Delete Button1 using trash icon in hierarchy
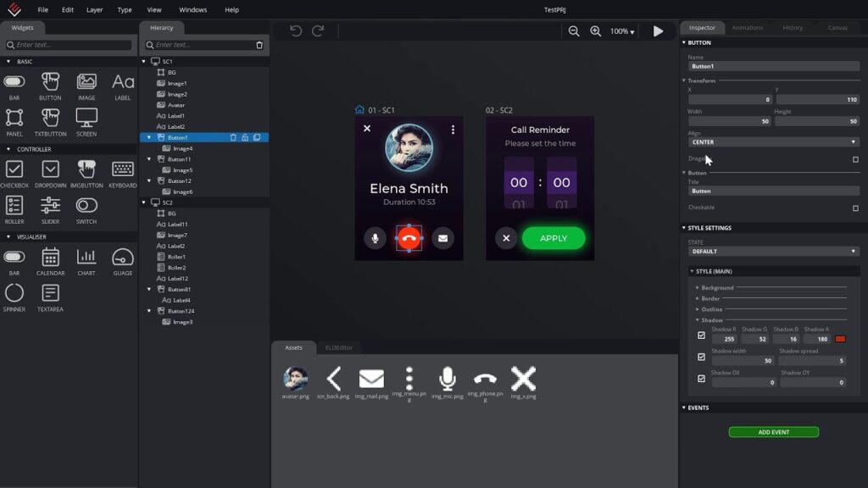This screenshot has width=868, height=488. 234,137
